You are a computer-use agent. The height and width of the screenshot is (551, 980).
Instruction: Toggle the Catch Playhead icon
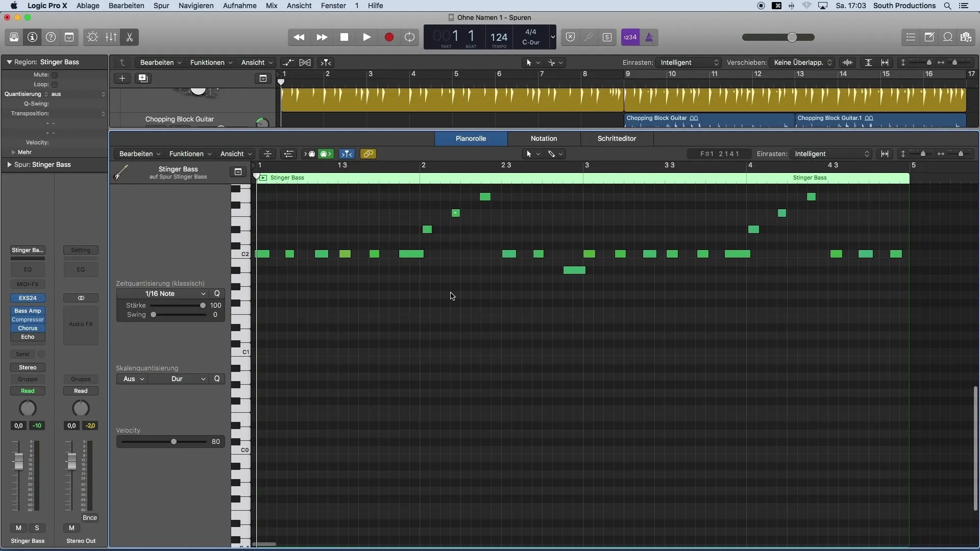348,154
